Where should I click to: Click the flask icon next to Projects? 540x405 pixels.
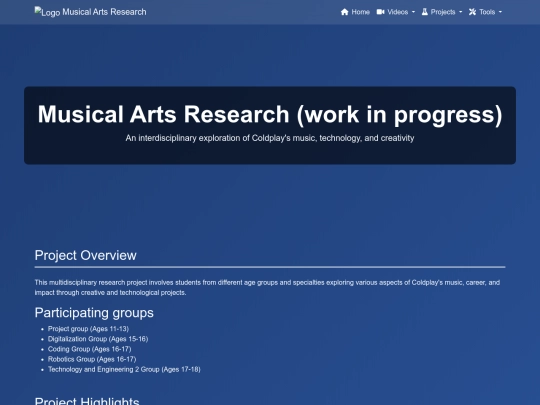tap(425, 12)
